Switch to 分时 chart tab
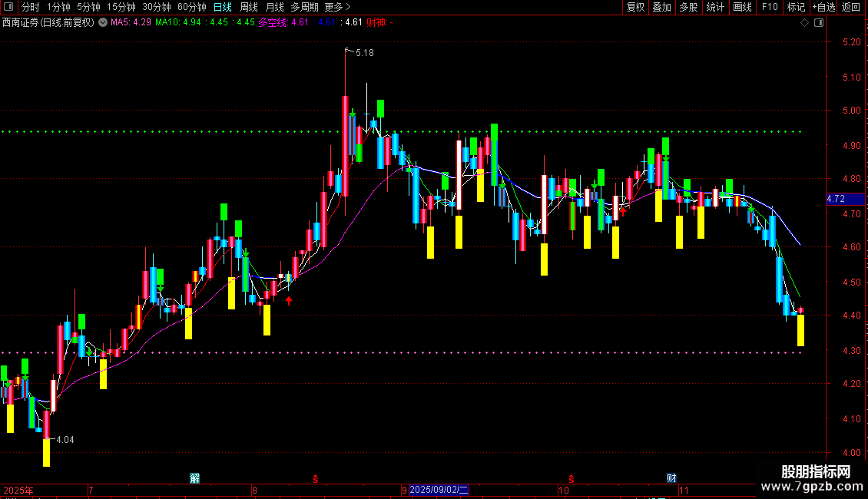Screen dimensions: 868x499 [x=31, y=7]
